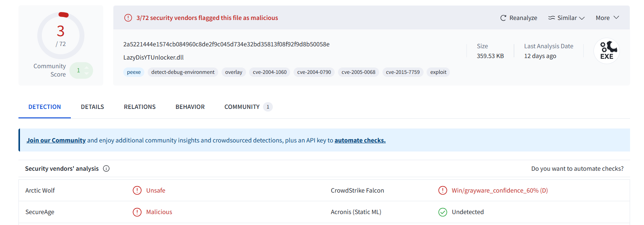Click the detection score circular gauge

point(61,35)
